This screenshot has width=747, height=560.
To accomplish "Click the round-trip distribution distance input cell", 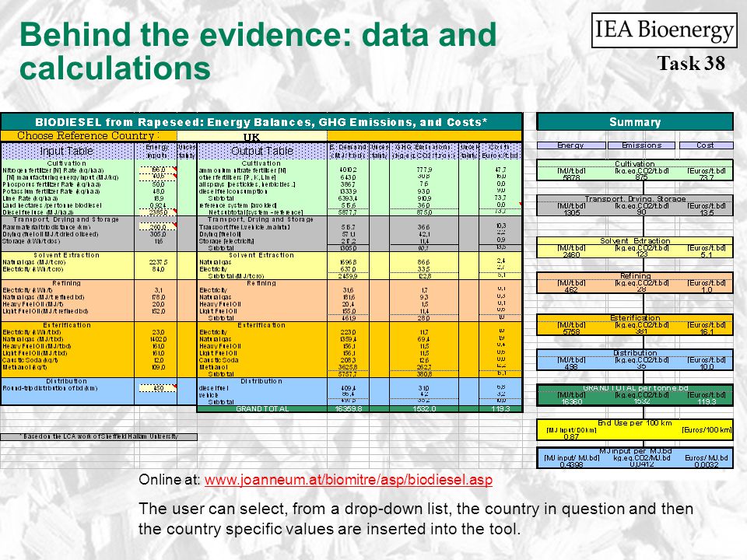I will click(158, 388).
